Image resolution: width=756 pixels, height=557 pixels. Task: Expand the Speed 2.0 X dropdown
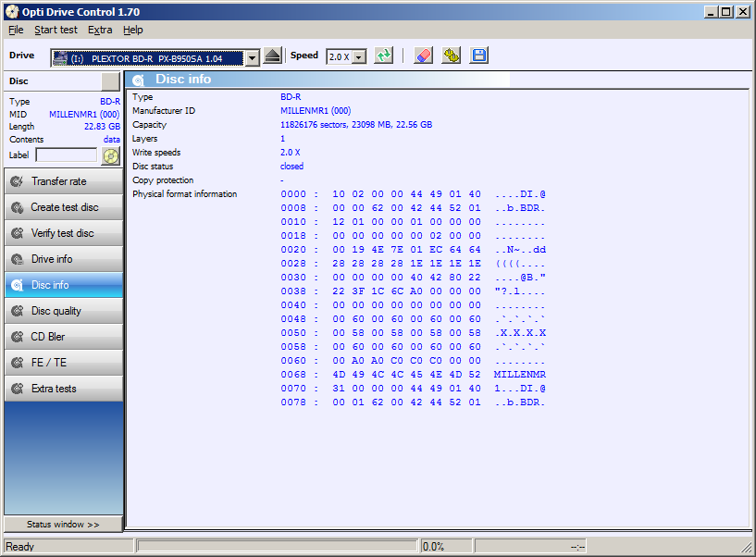[359, 57]
